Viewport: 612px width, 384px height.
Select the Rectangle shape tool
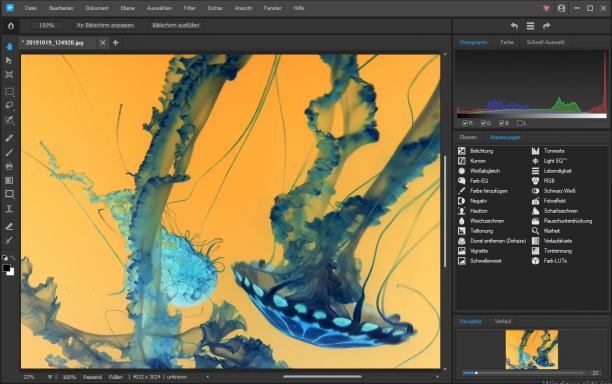click(9, 194)
